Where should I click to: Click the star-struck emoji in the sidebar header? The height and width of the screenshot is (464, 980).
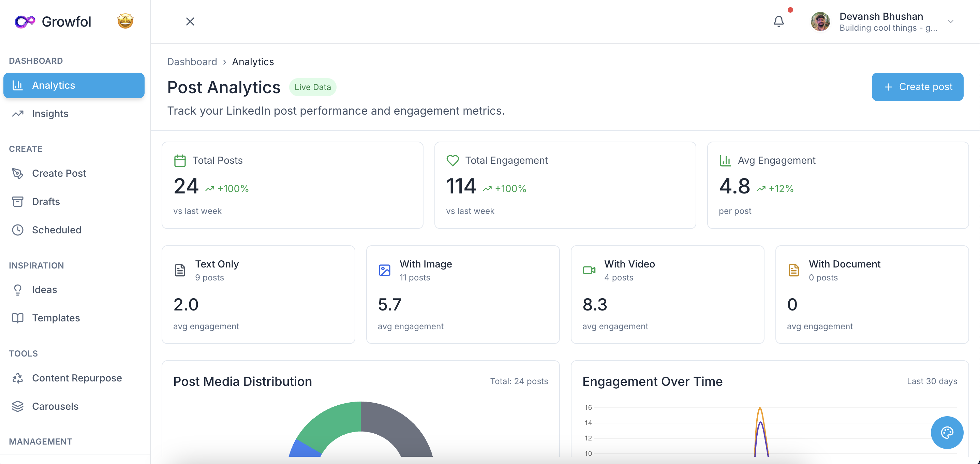pyautogui.click(x=125, y=21)
